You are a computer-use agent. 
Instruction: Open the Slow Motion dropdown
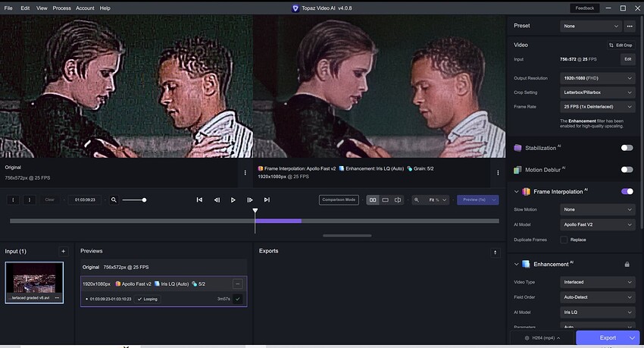pos(597,209)
